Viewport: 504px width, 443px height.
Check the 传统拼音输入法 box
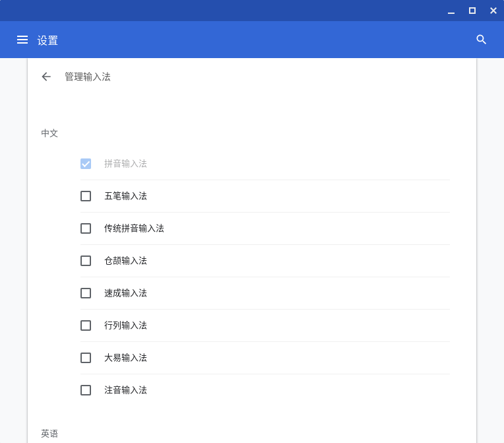click(x=86, y=228)
